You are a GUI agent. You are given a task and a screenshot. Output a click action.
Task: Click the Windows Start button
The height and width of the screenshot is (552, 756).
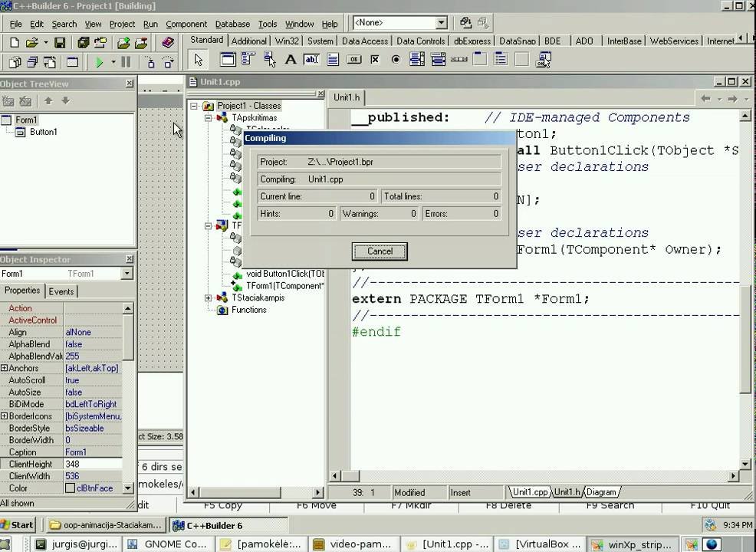pos(18,525)
